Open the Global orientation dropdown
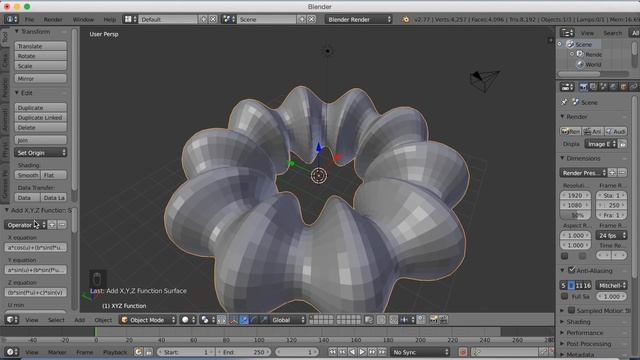640x360 pixels. coord(288,320)
